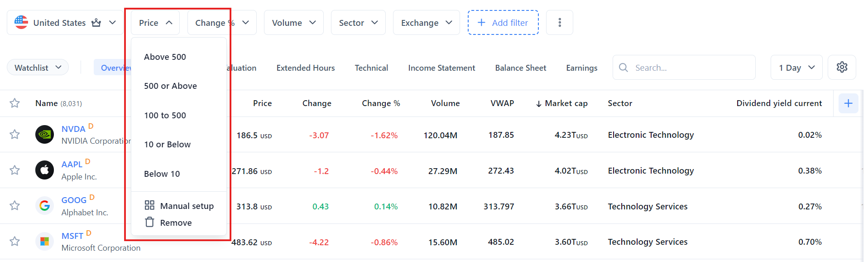The image size is (868, 262).
Task: Switch to the Income Statement tab
Action: pyautogui.click(x=441, y=68)
